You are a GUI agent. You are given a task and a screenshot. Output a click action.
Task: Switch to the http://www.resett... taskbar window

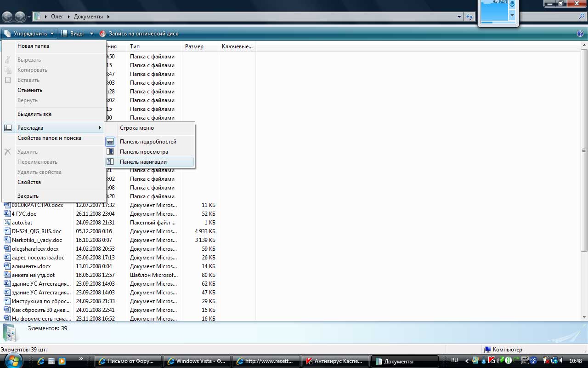(x=266, y=361)
